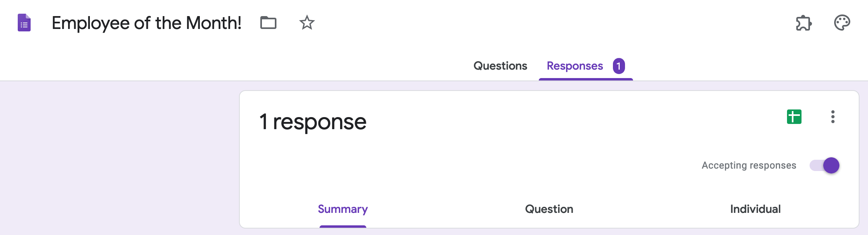Click the green Sheets spreadsheet icon
The image size is (868, 235).
pos(794,117)
